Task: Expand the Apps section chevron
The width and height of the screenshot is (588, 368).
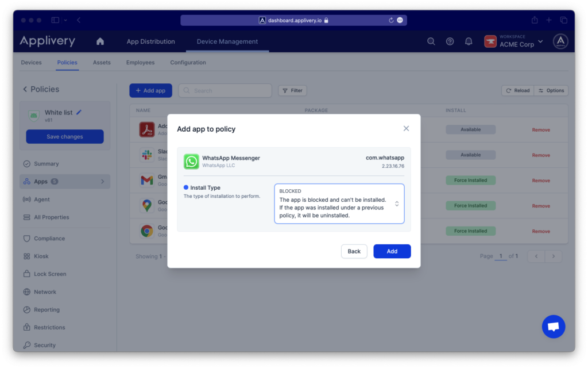Action: pos(102,181)
